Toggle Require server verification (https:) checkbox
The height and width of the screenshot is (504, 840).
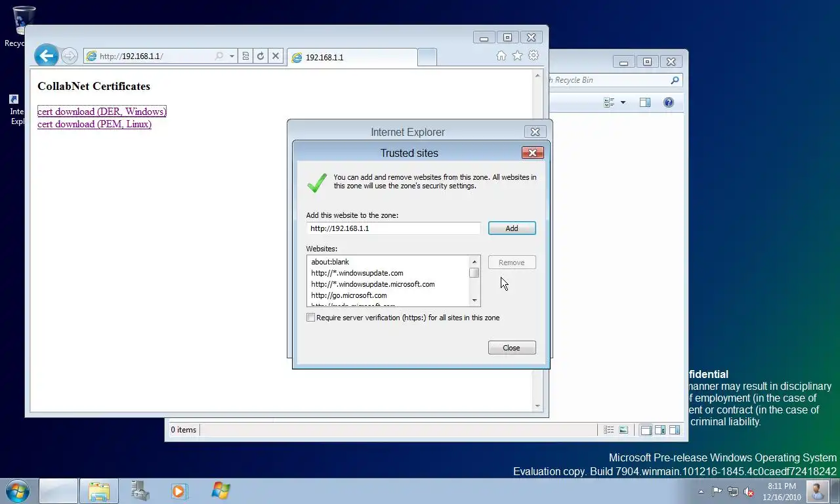coord(311,318)
